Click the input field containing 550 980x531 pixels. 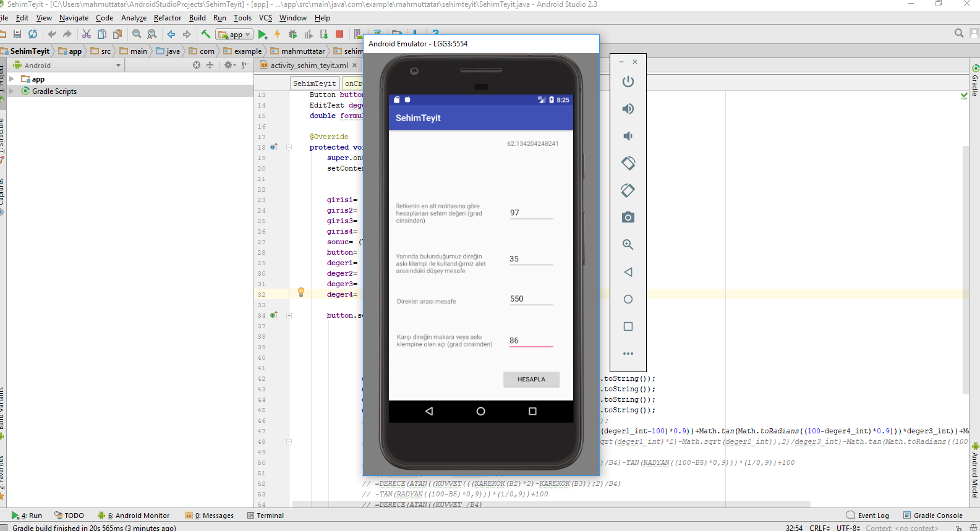point(530,299)
